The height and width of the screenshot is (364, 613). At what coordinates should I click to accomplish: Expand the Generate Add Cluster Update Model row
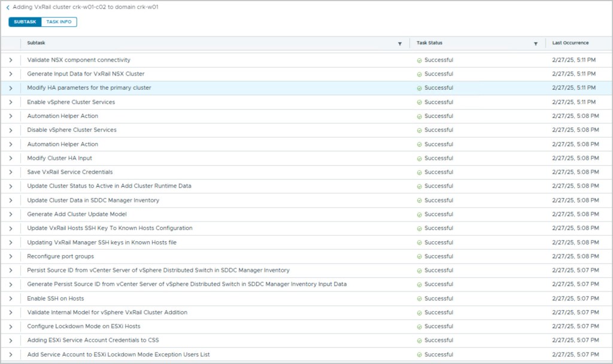pos(11,214)
